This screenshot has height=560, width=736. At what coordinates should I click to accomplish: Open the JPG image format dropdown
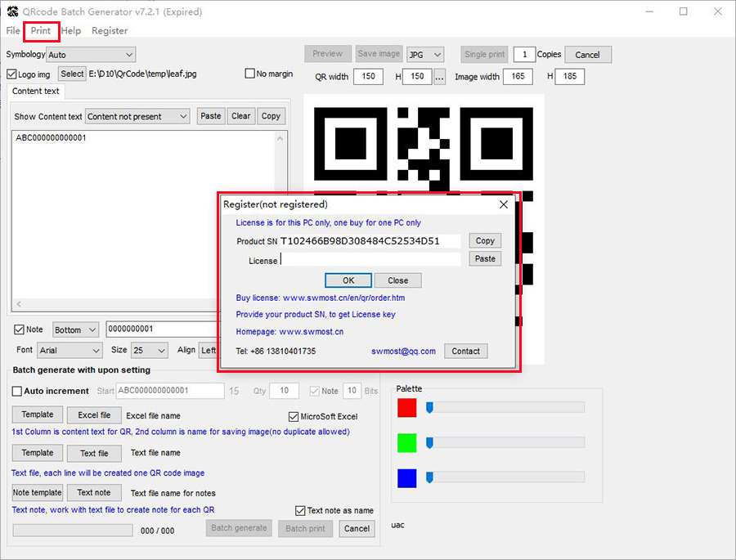pyautogui.click(x=425, y=55)
